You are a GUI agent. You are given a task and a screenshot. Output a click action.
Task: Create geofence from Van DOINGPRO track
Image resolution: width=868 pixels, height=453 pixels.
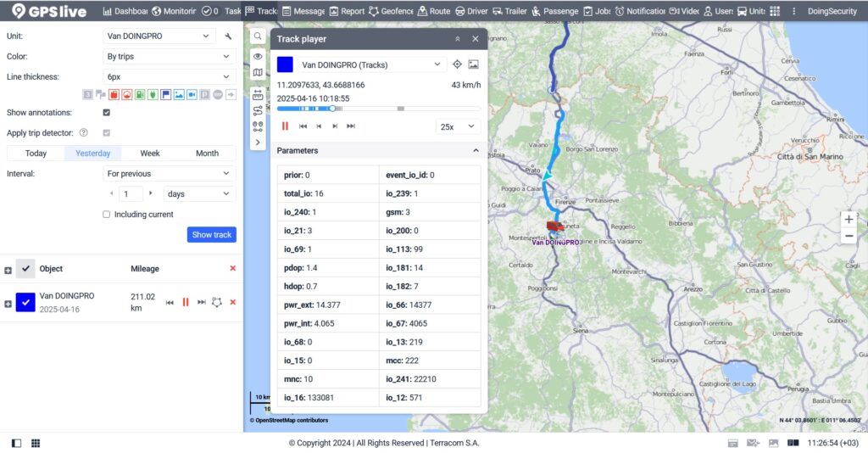pos(217,302)
